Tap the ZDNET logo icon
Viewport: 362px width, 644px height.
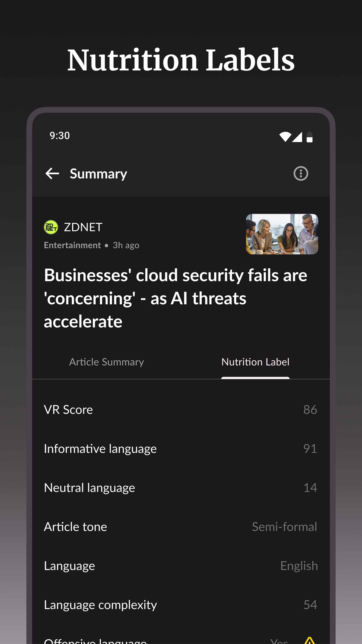point(51,227)
